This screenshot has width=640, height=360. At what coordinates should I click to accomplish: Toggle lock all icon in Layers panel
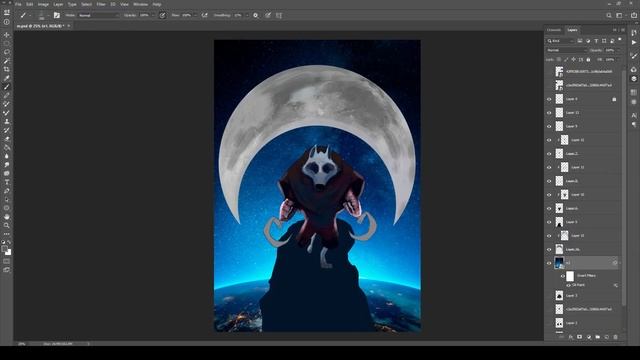[x=588, y=60]
